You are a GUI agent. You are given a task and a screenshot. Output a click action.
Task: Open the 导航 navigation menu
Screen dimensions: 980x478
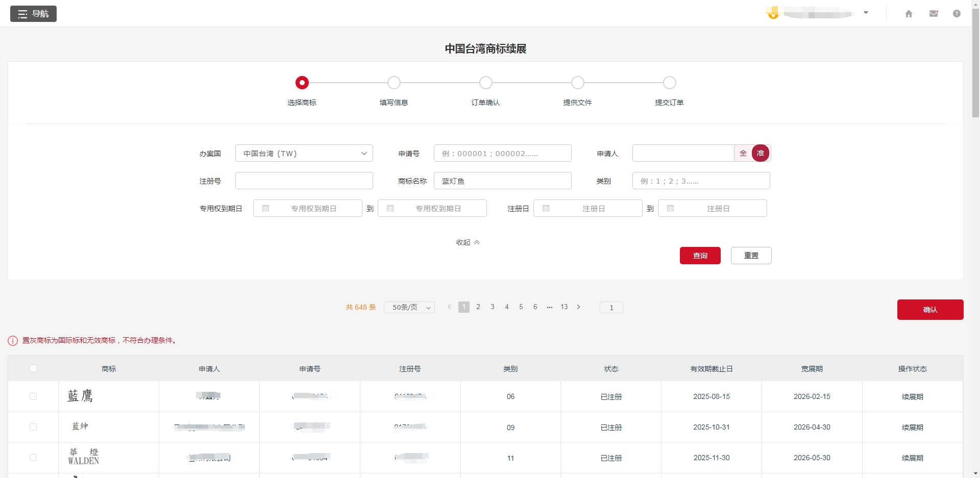pyautogui.click(x=33, y=14)
